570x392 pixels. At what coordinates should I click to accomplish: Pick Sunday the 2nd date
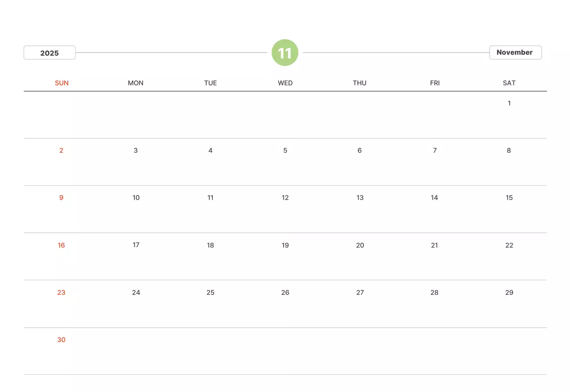tap(61, 151)
